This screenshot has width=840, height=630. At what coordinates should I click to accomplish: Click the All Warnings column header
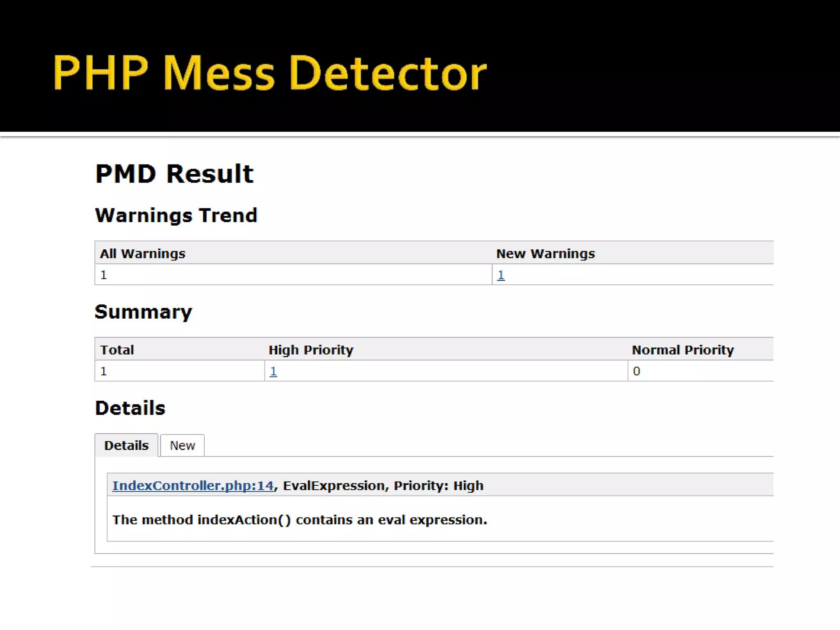pos(143,253)
